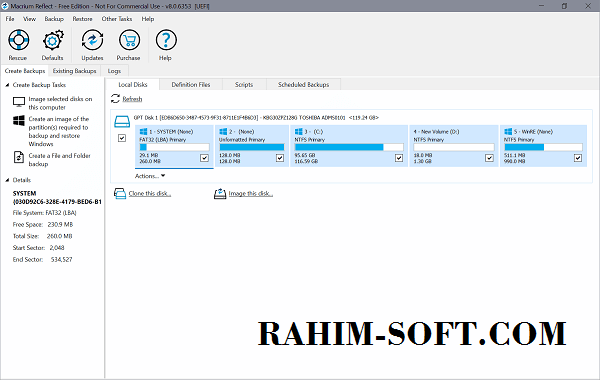Switch to the Definition Files tab
Image resolution: width=600 pixels, height=380 pixels.
click(191, 85)
